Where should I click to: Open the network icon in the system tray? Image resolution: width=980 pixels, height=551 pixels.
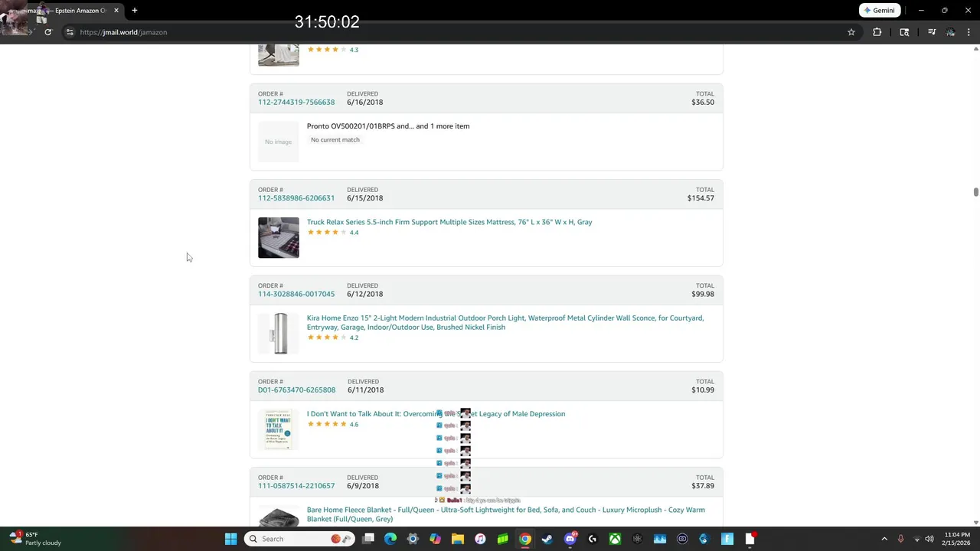pyautogui.click(x=917, y=539)
